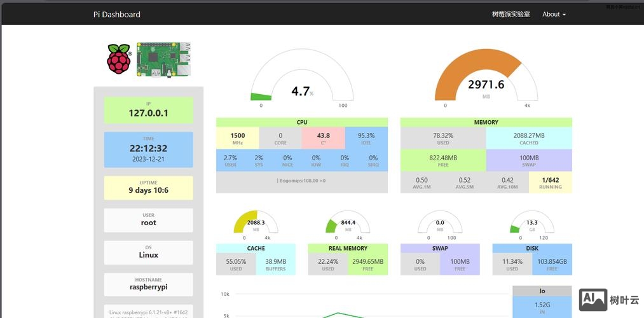This screenshot has height=318, width=644.
Task: Click the IP address 127.0.0.1 box
Action: pos(148,110)
